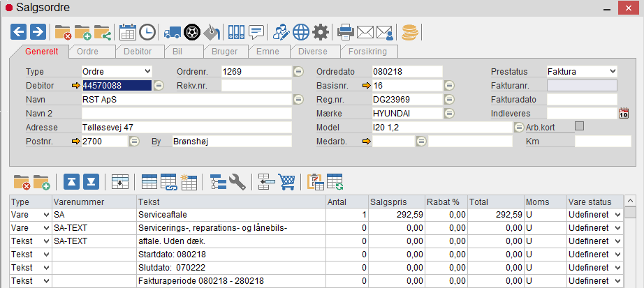This screenshot has width=644, height=288.
Task: Add order line with lower green folder icon
Action: click(x=41, y=182)
